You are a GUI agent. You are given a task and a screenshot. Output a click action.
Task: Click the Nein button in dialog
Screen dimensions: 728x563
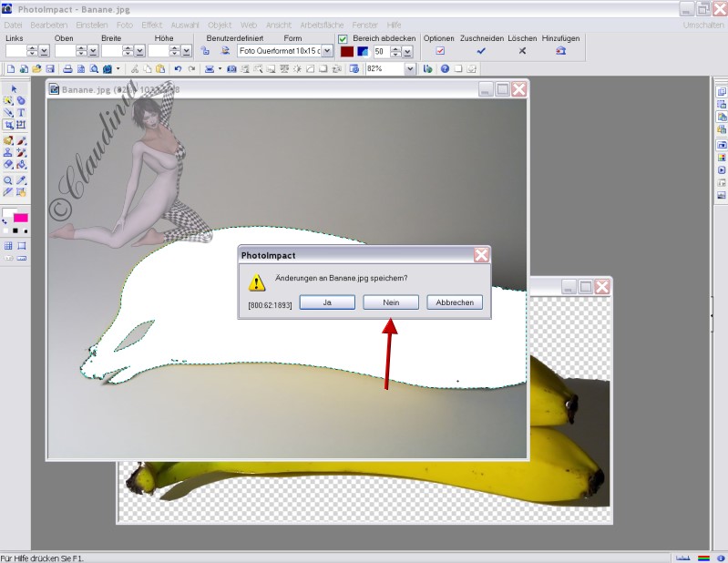391,302
